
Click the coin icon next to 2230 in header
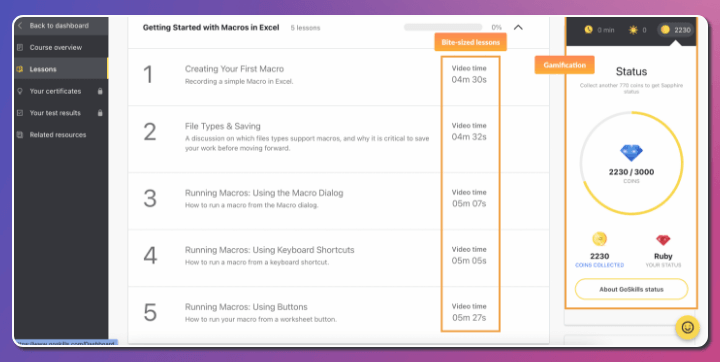click(x=665, y=30)
